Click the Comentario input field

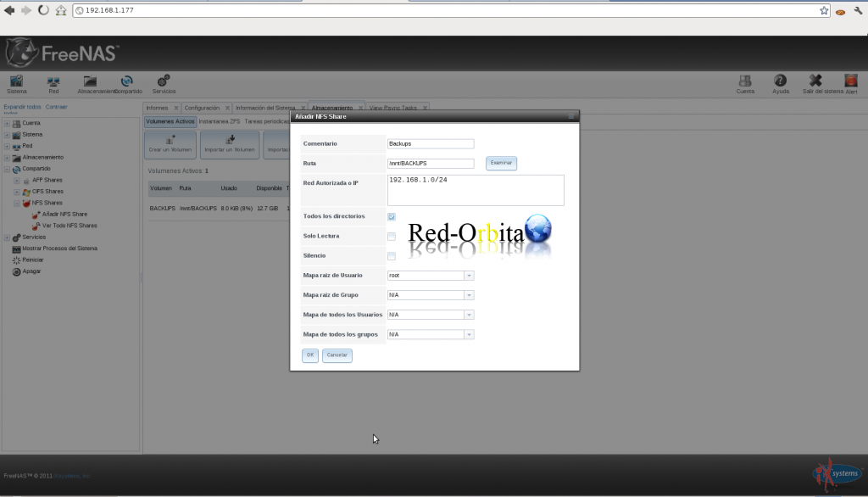pyautogui.click(x=431, y=143)
